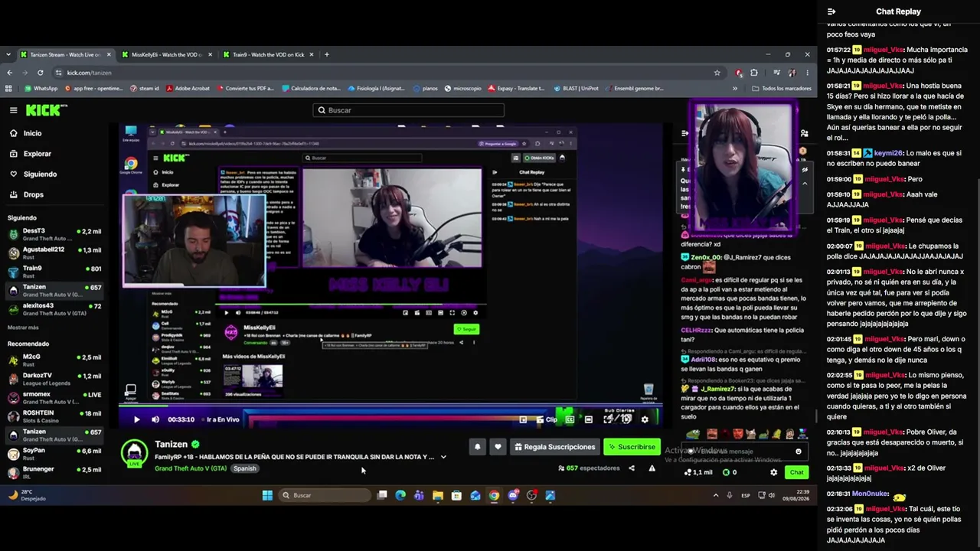Open Chrome extensions puzzle icon

[754, 73]
